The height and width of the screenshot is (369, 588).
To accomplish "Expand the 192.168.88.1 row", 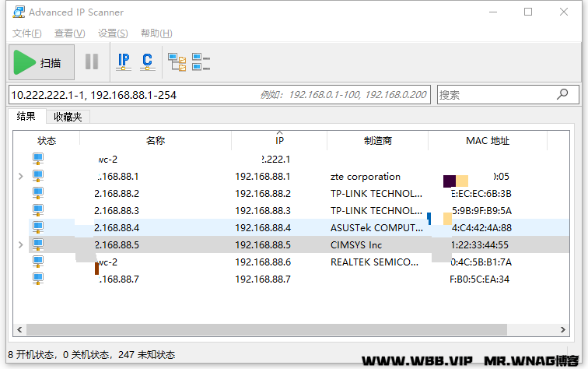I will [x=21, y=176].
